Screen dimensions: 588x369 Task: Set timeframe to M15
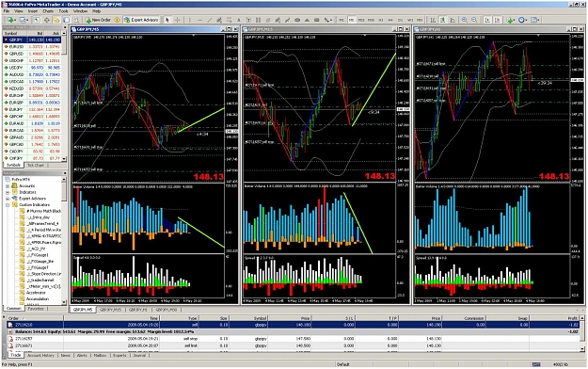pos(361,20)
